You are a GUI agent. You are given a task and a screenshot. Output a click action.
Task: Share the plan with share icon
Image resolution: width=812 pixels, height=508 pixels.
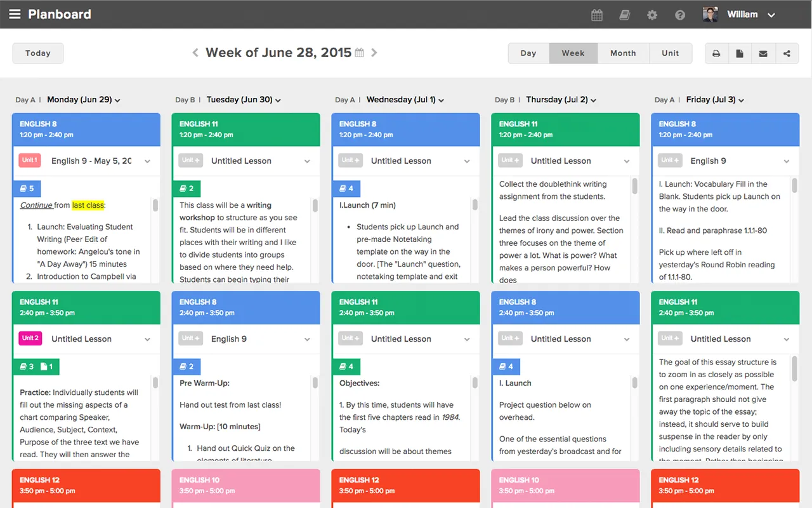click(787, 53)
